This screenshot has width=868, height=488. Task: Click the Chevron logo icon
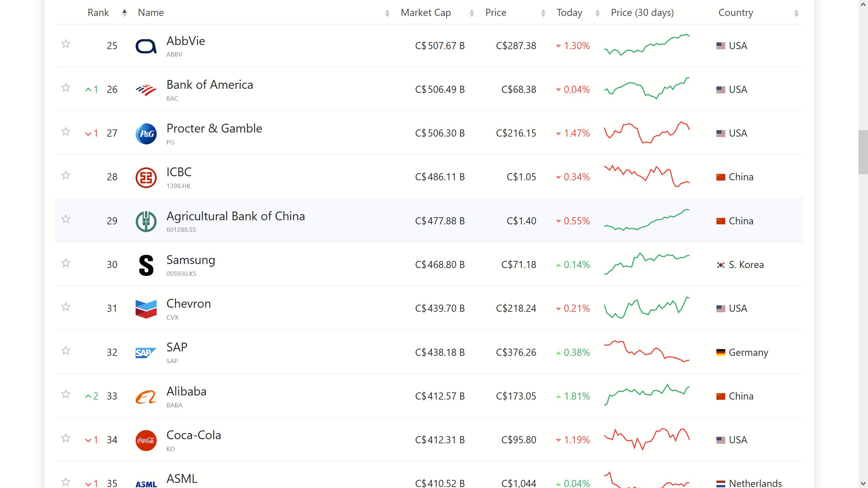pos(146,309)
